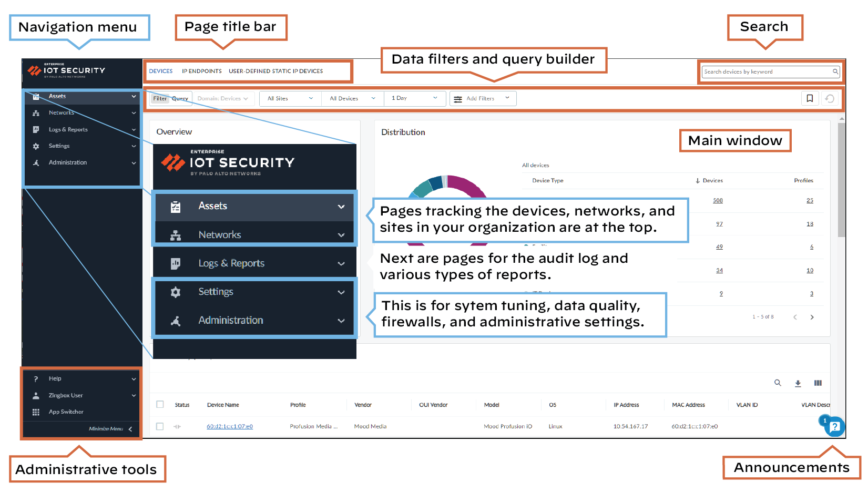
Task: Tick the checkbox for the Profusion Media device row
Action: pos(160,427)
